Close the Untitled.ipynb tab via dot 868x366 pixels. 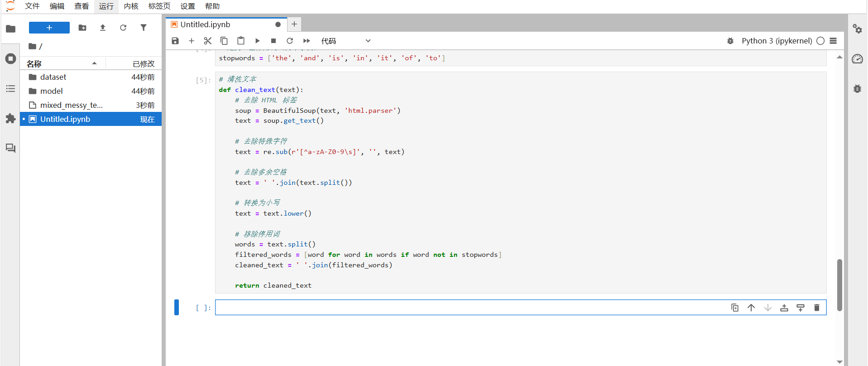[278, 24]
